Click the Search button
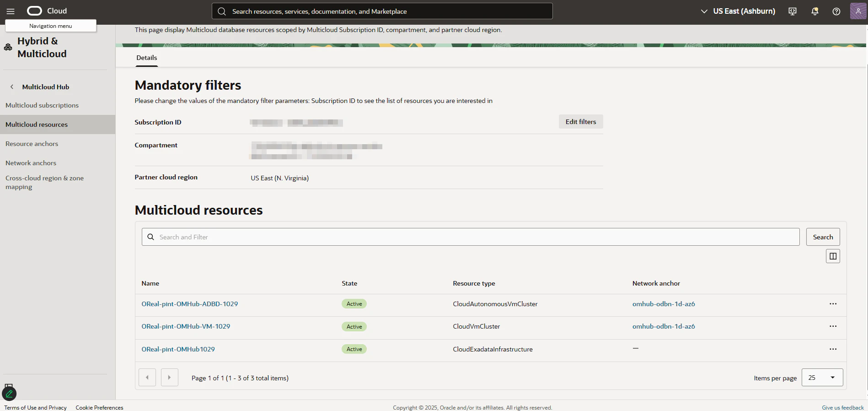This screenshot has height=411, width=868. click(823, 237)
